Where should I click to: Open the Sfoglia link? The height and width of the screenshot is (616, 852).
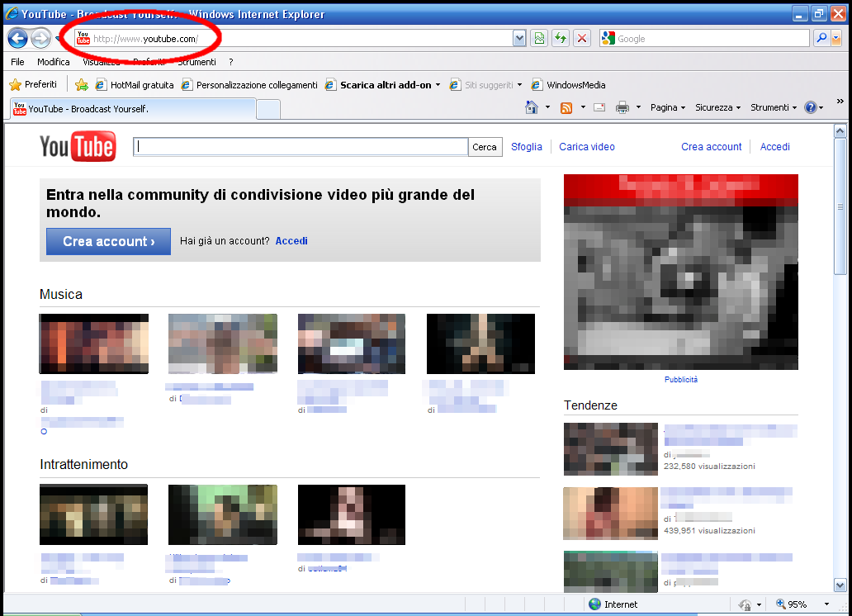tap(527, 147)
